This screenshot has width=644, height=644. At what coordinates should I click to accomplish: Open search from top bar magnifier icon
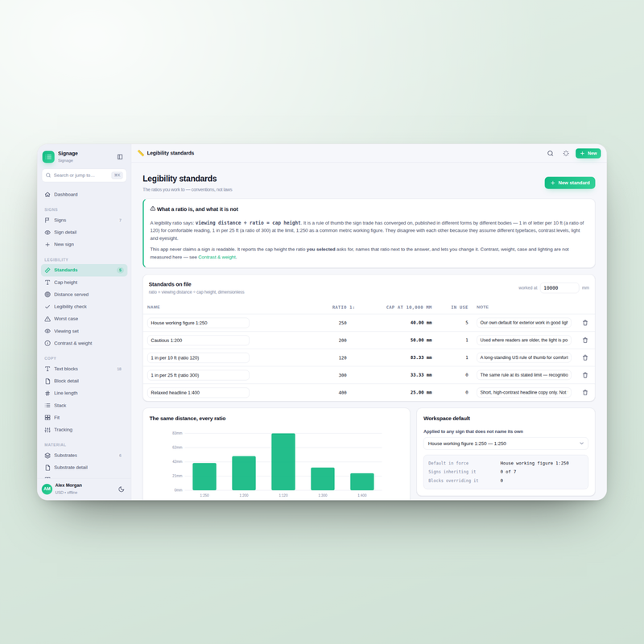[x=550, y=153]
